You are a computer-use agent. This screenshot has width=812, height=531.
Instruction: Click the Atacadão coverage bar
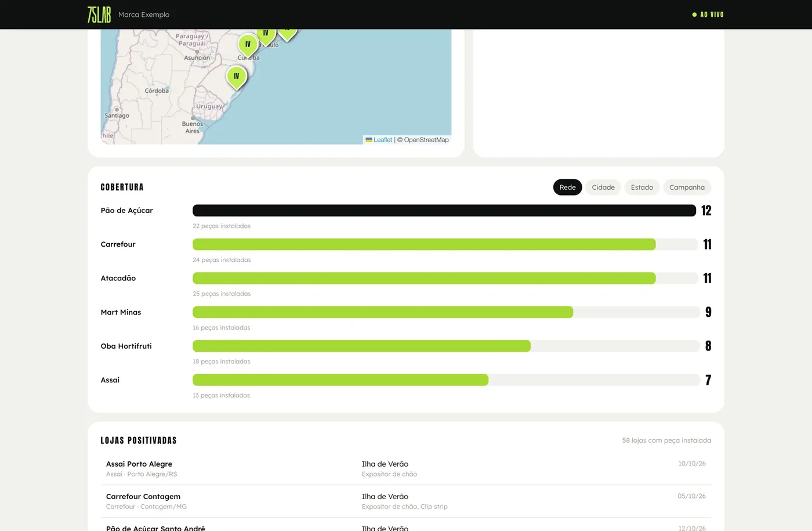click(x=445, y=279)
